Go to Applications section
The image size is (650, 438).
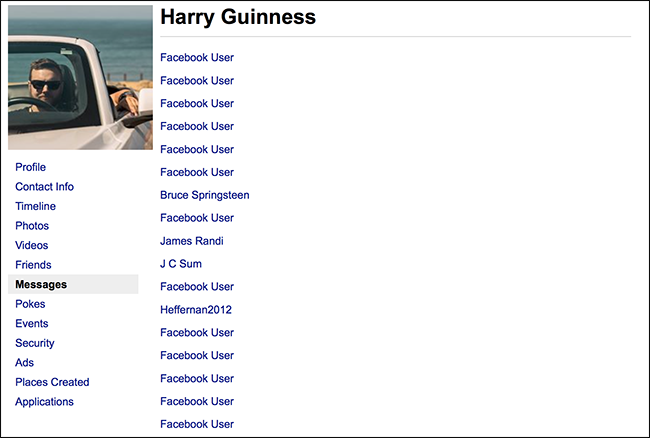44,402
